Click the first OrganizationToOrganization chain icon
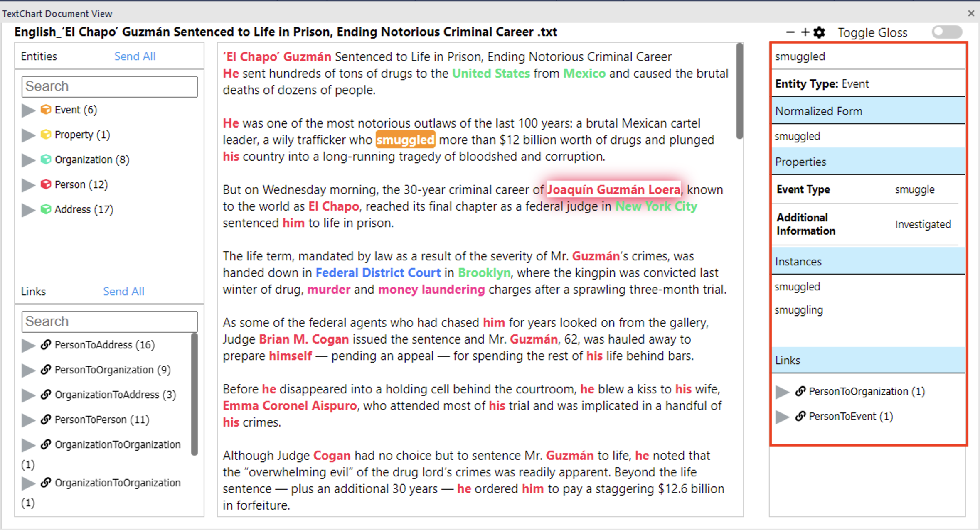980x530 pixels. tap(46, 444)
